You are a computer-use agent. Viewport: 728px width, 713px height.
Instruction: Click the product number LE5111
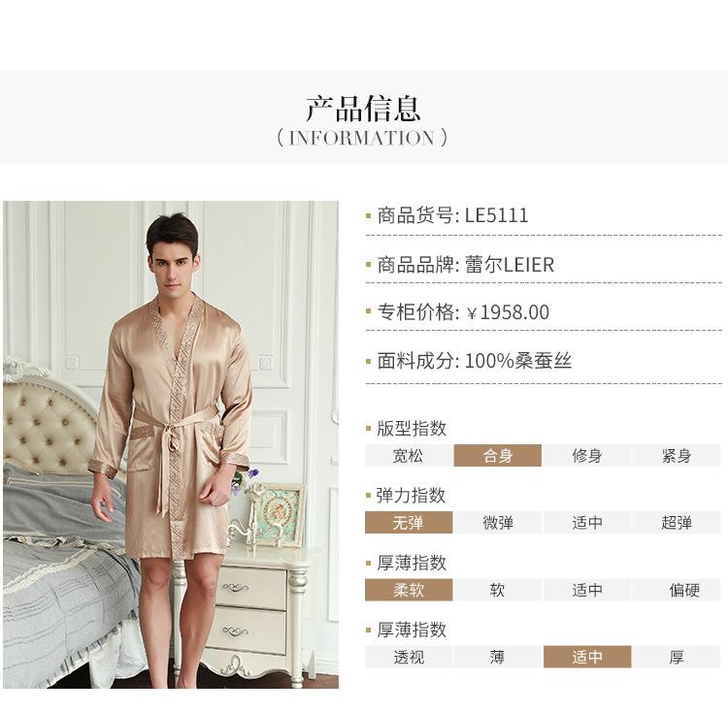point(496,215)
